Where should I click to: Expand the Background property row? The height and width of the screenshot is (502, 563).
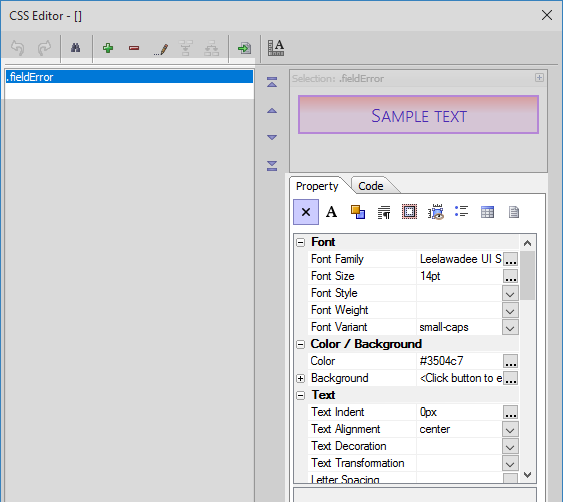301,378
